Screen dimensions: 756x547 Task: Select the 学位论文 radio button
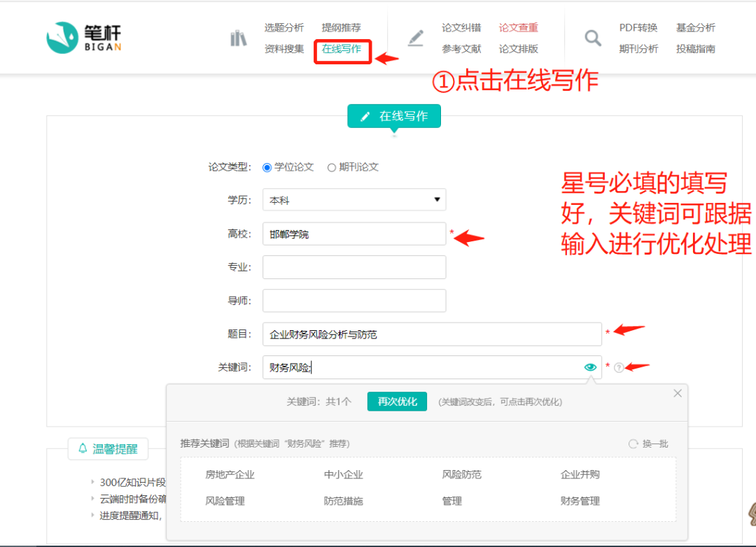click(x=267, y=167)
